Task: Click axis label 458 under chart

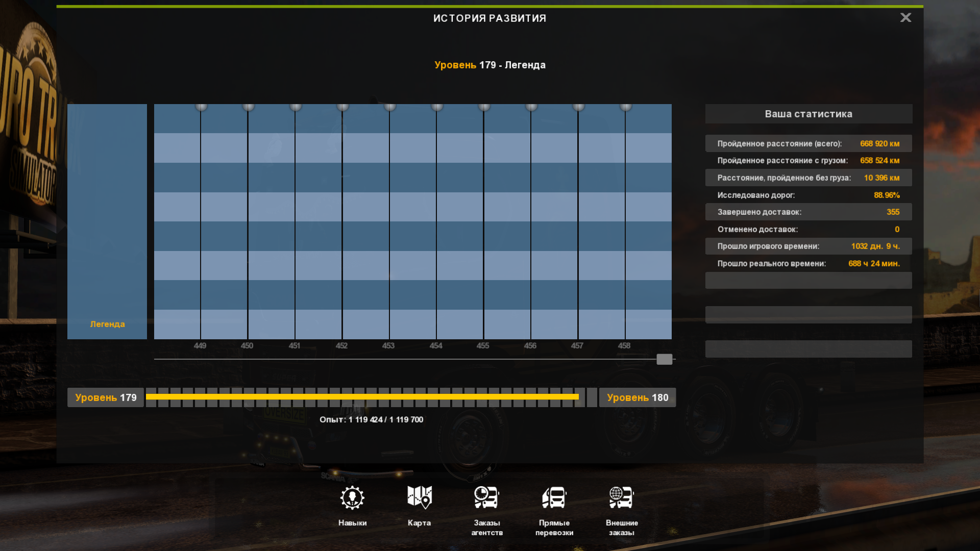Action: pyautogui.click(x=624, y=345)
